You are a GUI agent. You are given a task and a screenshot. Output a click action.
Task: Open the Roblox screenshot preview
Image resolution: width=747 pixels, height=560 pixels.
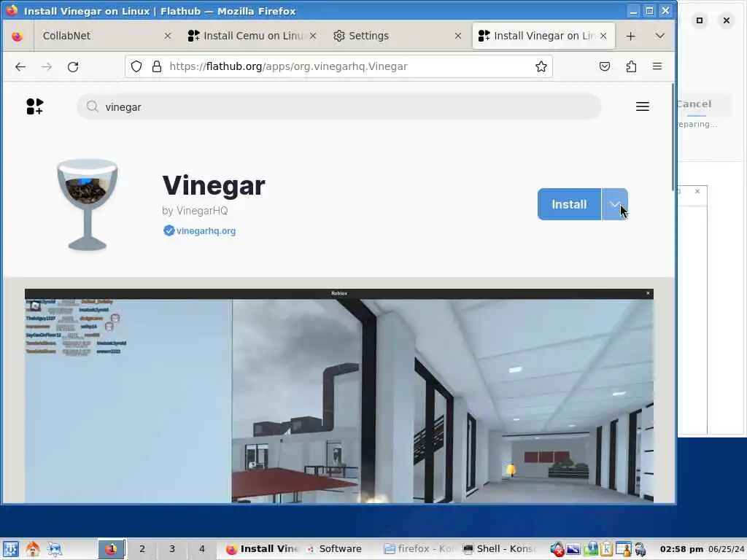pos(339,396)
